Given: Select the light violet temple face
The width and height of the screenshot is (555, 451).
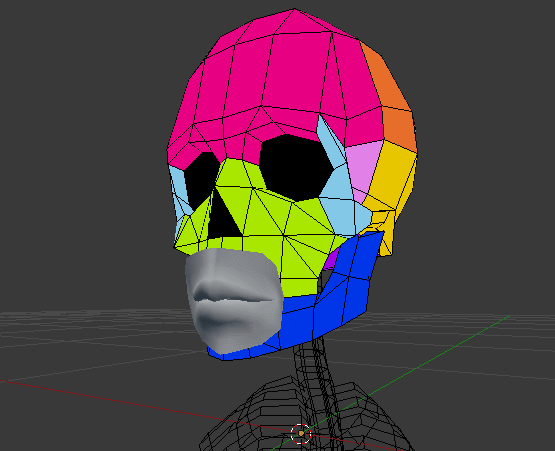Looking at the screenshot, I should click(x=363, y=166).
